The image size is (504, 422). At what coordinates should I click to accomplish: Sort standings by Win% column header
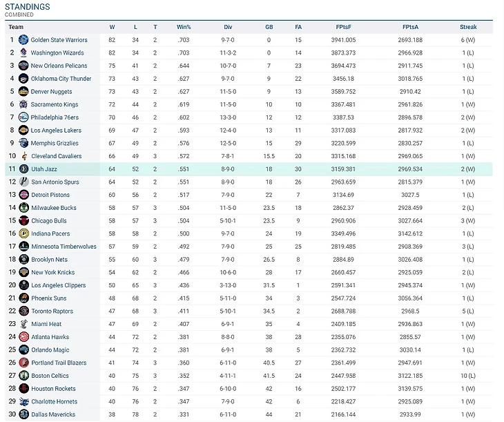[184, 27]
